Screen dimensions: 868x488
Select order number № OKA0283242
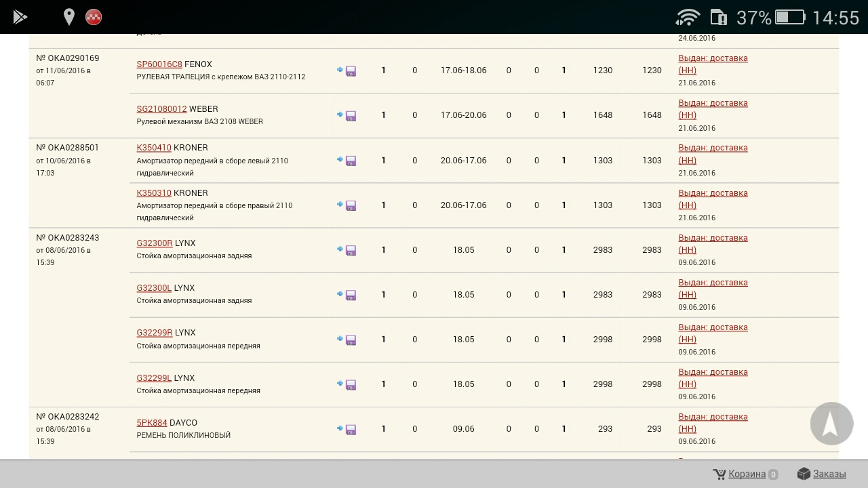[x=68, y=417]
